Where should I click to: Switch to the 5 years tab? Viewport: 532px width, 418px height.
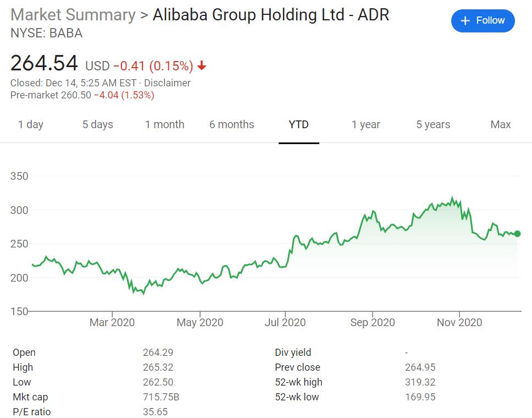pyautogui.click(x=433, y=124)
